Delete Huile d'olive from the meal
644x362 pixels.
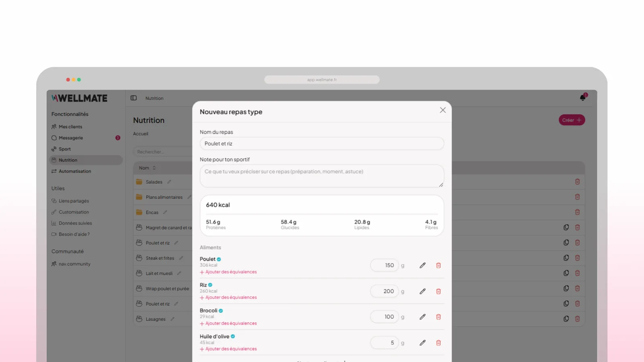pos(439,343)
